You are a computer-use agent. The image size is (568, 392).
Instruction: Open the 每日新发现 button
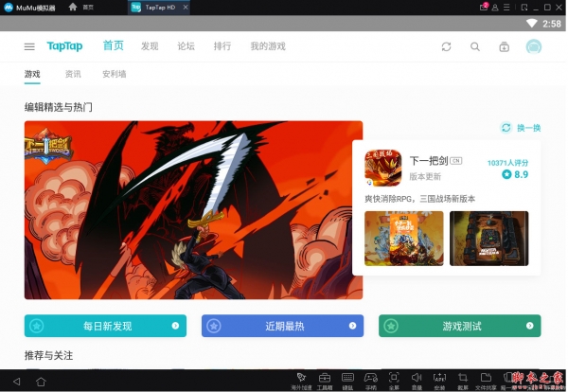105,326
